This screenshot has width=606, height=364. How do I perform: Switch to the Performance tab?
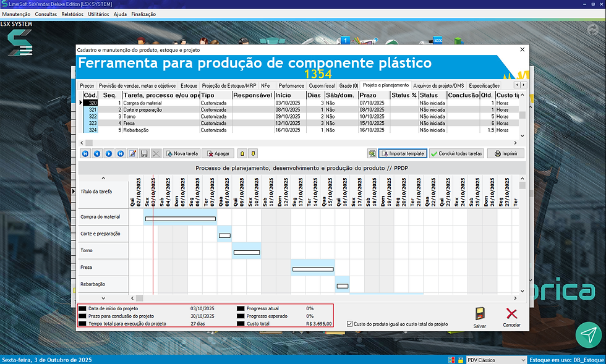(x=291, y=86)
